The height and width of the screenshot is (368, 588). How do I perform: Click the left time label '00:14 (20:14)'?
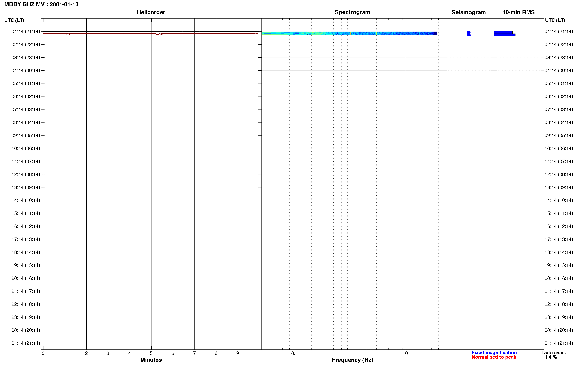point(26,330)
